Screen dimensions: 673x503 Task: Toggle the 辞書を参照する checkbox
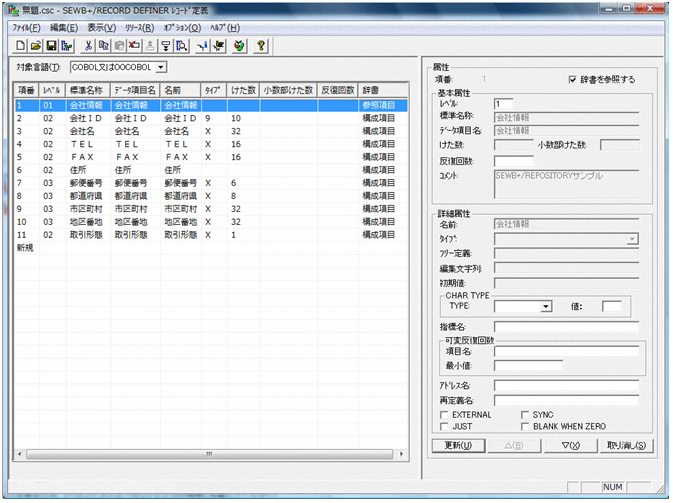coord(572,79)
